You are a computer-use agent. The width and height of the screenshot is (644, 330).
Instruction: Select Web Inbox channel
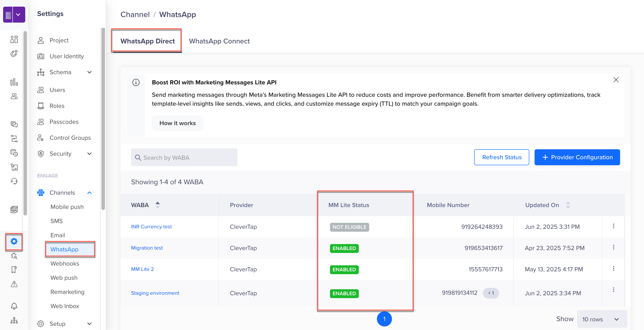(x=65, y=306)
